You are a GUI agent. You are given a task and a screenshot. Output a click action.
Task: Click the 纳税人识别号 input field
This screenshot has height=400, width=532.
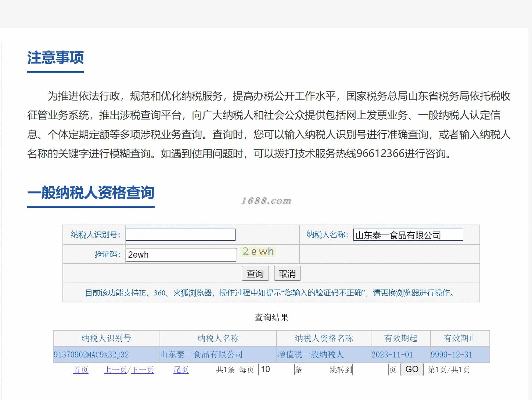click(180, 235)
